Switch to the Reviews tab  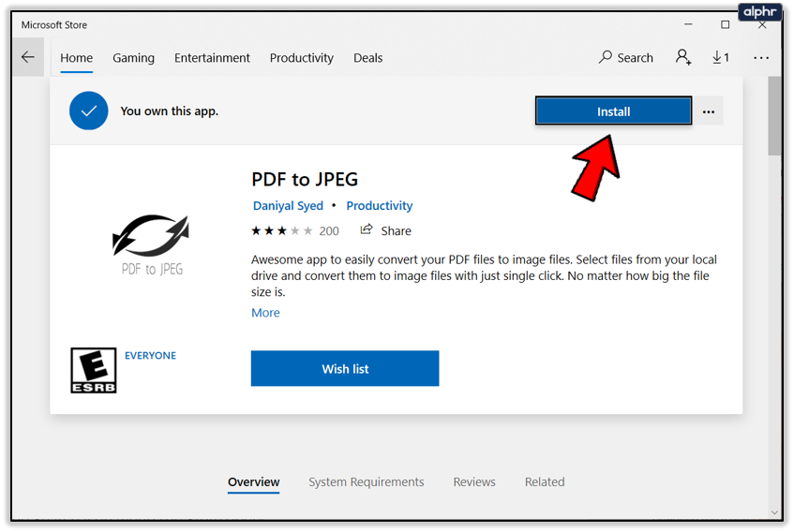474,482
